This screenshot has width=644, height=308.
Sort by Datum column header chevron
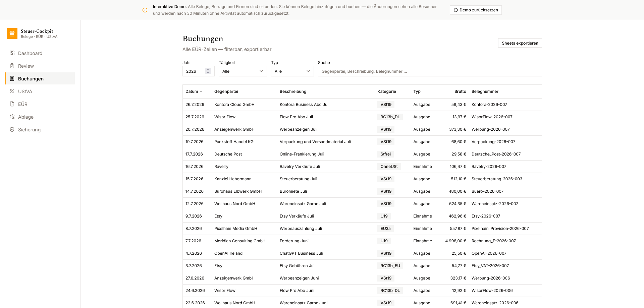[x=201, y=91]
